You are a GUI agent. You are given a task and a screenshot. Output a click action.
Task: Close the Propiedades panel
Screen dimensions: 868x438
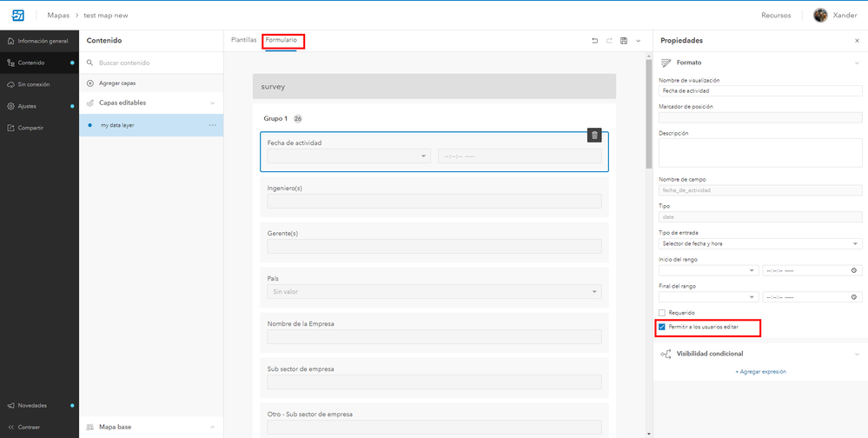(x=857, y=41)
